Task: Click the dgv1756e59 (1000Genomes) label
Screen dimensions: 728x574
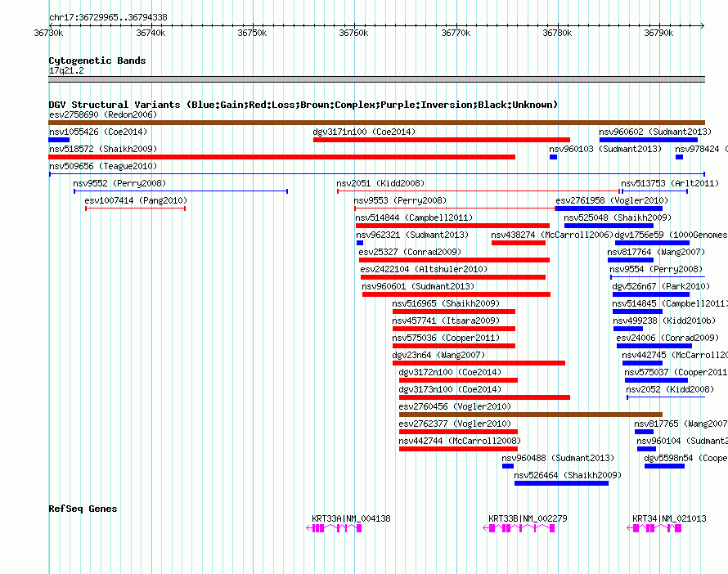Action: [x=672, y=235]
